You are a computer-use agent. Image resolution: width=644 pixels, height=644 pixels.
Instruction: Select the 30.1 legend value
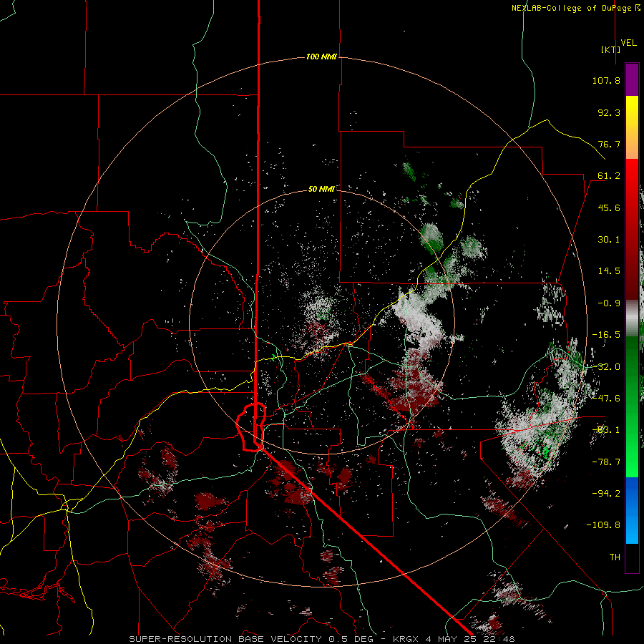coord(609,240)
